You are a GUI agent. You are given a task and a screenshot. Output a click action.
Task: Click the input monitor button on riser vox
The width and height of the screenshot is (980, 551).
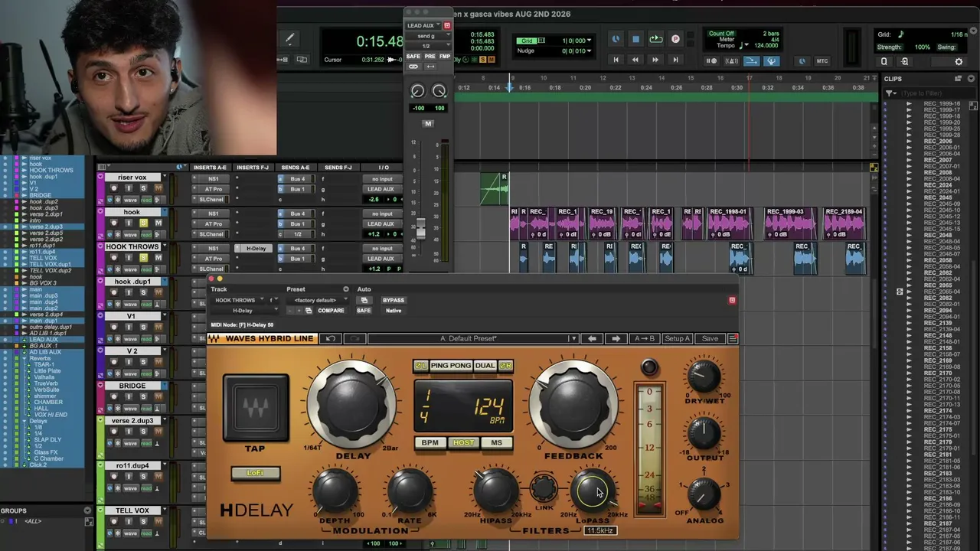129,188
